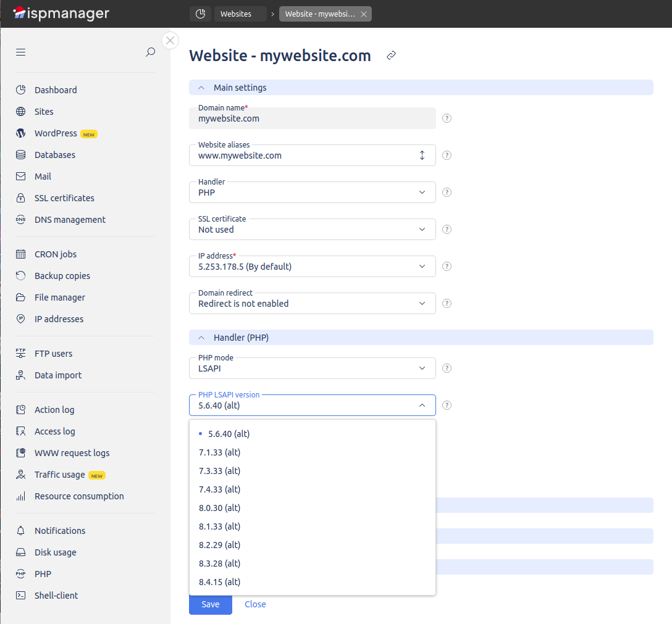
Task: Open the Handler dropdown
Action: (x=312, y=192)
